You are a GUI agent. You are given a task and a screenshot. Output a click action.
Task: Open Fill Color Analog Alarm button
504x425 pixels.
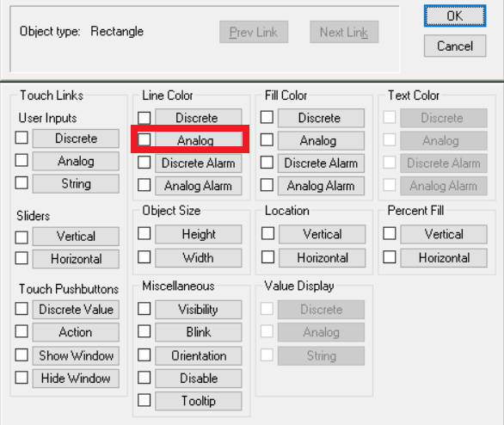point(321,186)
